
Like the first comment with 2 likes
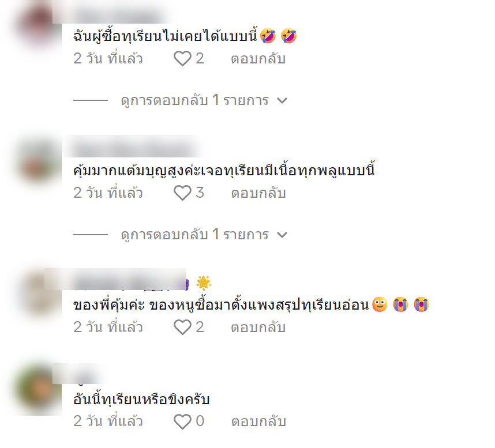click(x=182, y=58)
